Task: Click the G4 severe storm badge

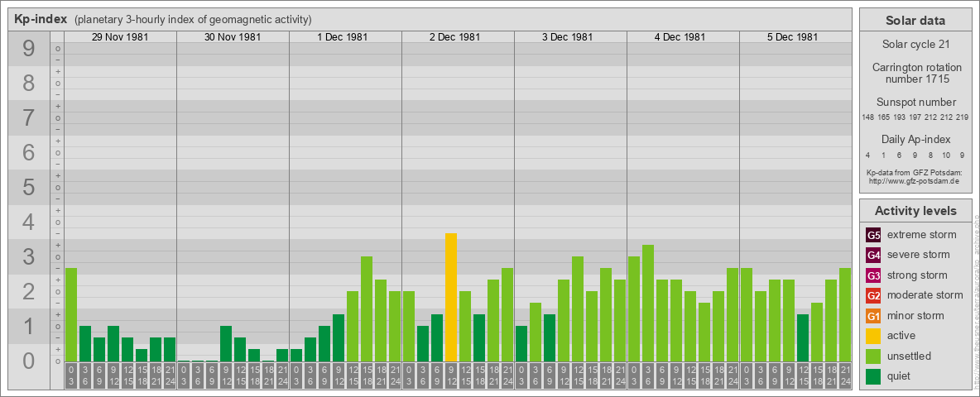Action: coord(873,255)
